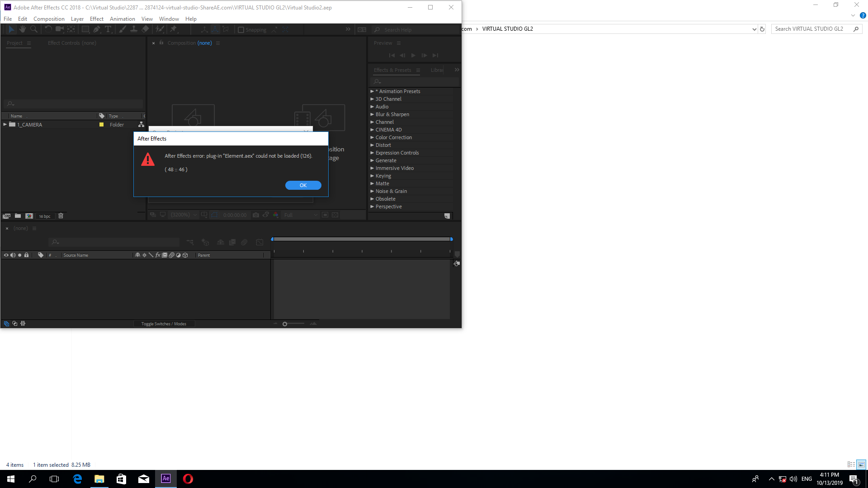The image size is (868, 488).
Task: Select the Selection tool in toolbar
Action: click(x=11, y=30)
